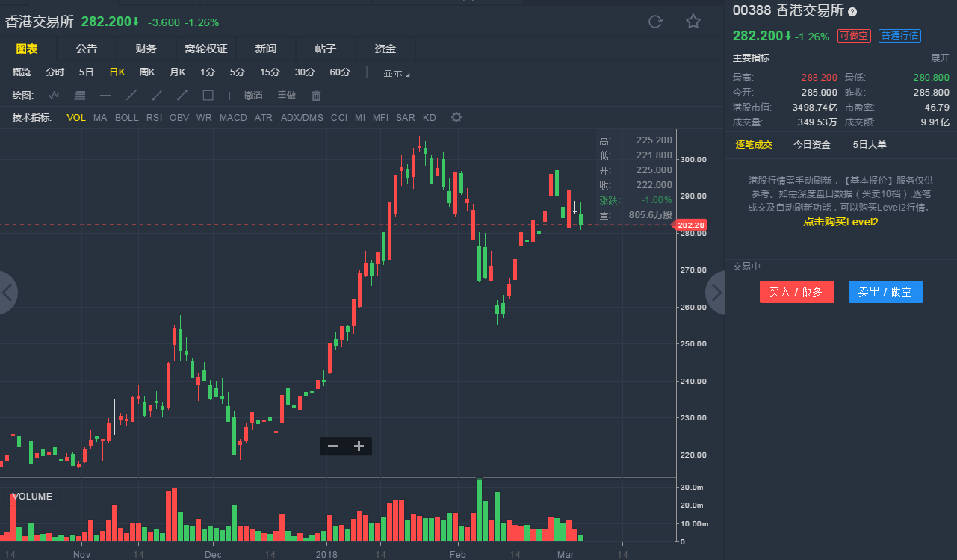
Task: Delete drawings with the trash icon
Action: tap(316, 95)
